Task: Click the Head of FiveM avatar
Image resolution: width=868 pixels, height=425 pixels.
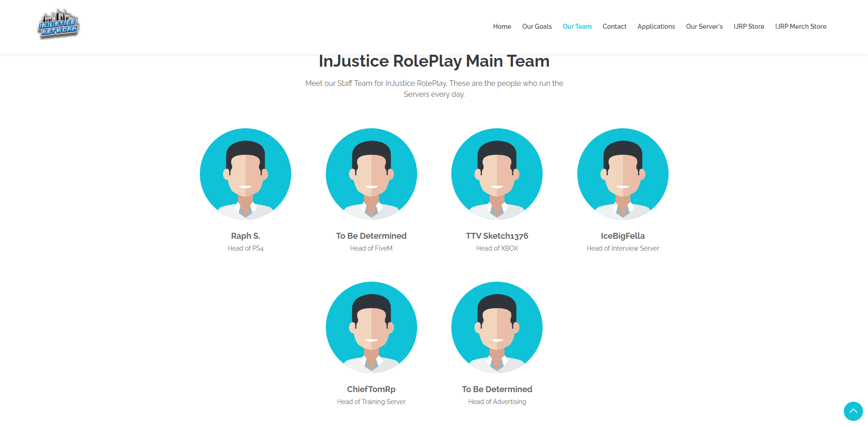Action: [371, 174]
